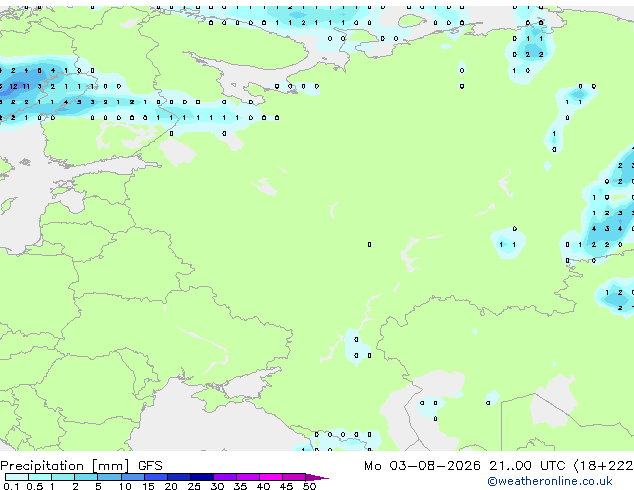Select the 35–40 mm legend color swatch
Screen dimensions: 634x490
[248, 477]
